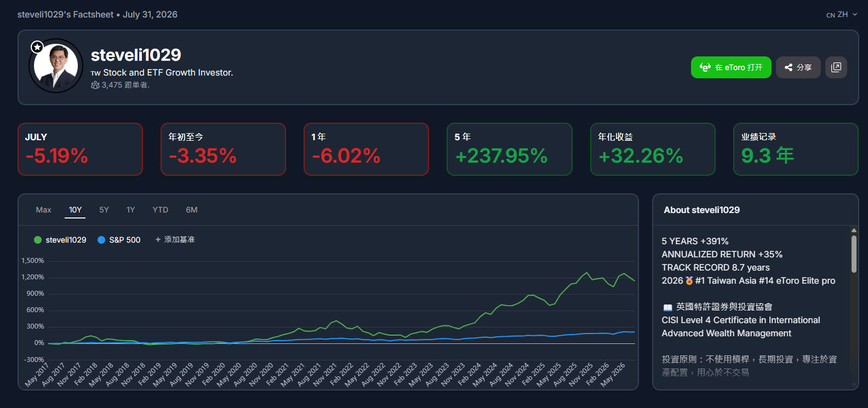Image resolution: width=868 pixels, height=408 pixels.
Task: Click the book icon before 英國特許證券與投資協會
Action: [667, 307]
